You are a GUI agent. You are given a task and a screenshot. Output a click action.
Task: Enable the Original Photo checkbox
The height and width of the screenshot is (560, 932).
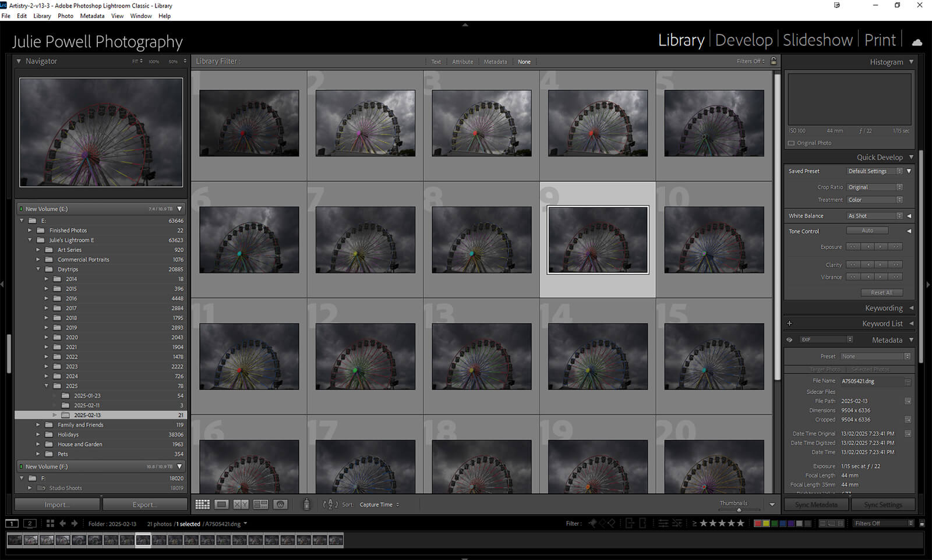pos(791,143)
